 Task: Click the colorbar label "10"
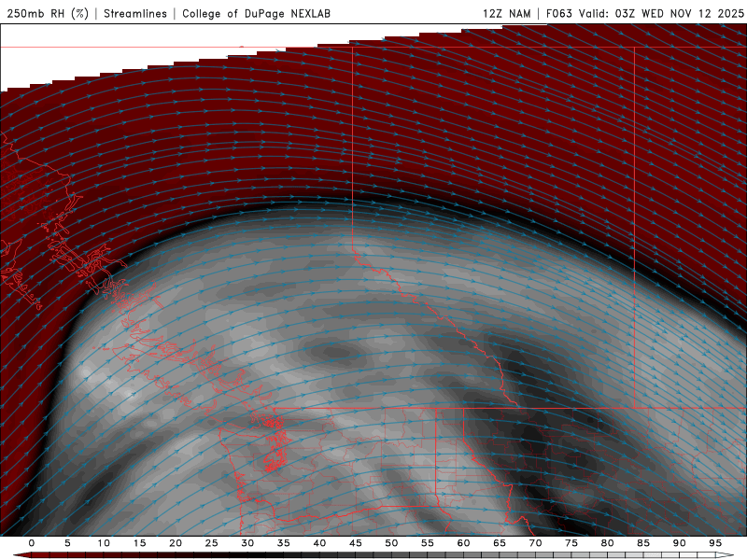[104, 543]
